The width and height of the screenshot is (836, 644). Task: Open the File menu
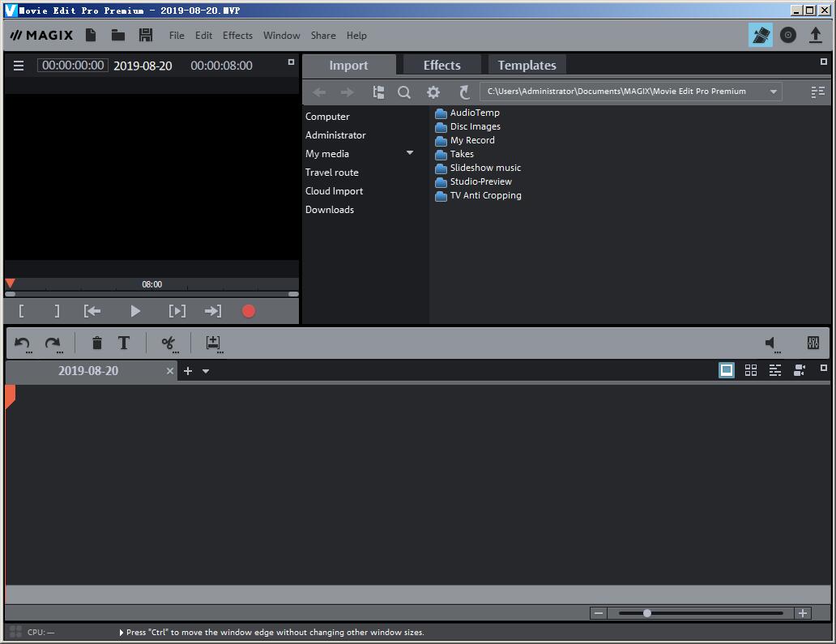click(177, 35)
